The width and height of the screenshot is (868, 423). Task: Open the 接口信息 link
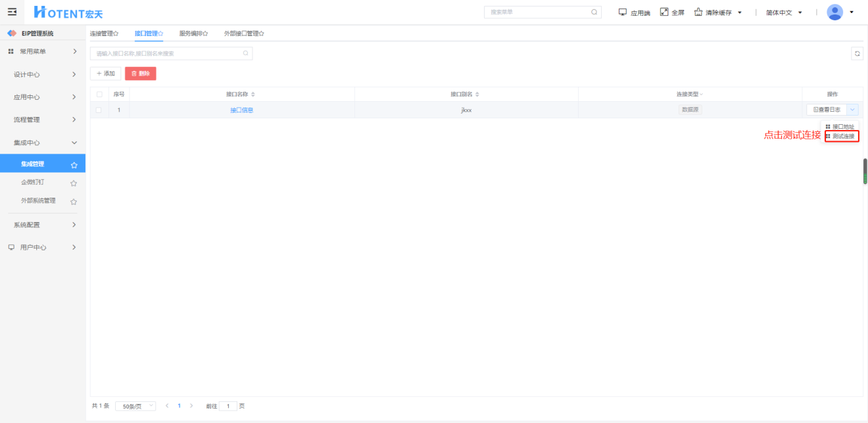click(x=241, y=110)
